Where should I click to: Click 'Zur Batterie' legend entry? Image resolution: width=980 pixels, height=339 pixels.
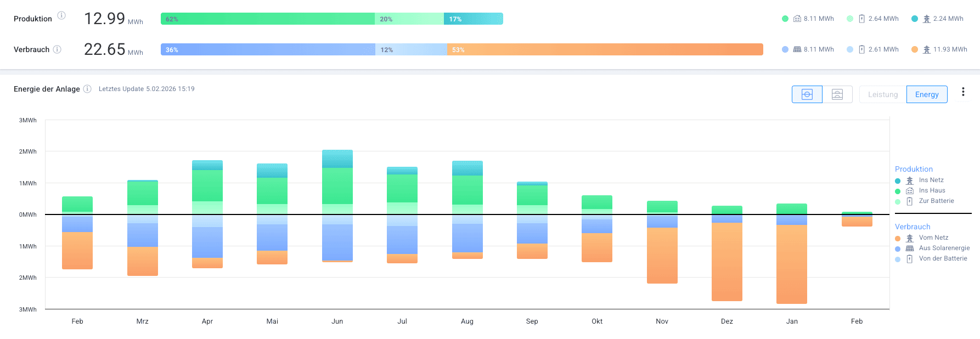(936, 201)
